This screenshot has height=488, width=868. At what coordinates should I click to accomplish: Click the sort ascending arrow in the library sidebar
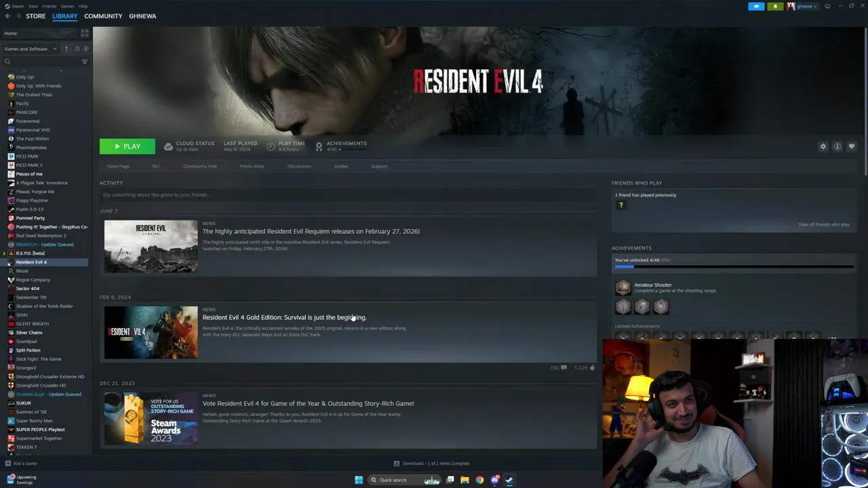[66, 49]
